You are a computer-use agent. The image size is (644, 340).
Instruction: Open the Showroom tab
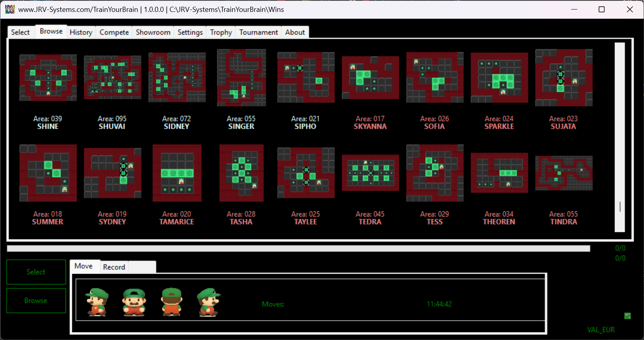pos(153,32)
